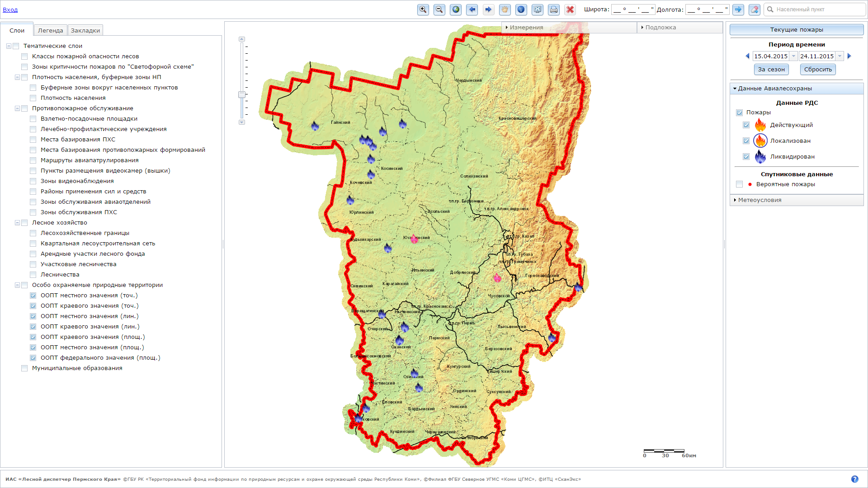Enable Плотность населения layer checkbox
This screenshot has width=868, height=488.
33,98
